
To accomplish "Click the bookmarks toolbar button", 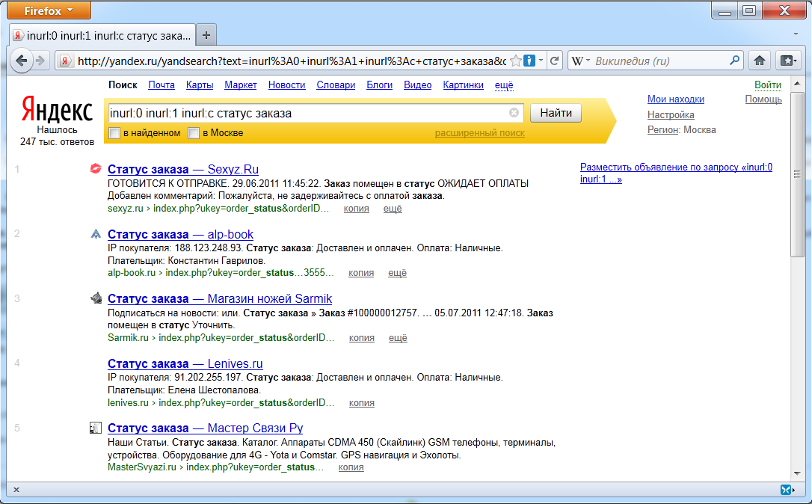I will click(787, 61).
